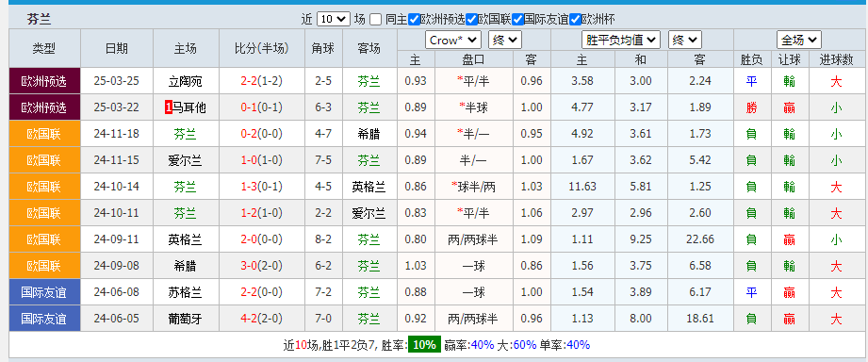Click the 爱尔兰 home team on 24-11-15
Image resolution: width=868 pixels, height=362 pixels.
tap(186, 160)
